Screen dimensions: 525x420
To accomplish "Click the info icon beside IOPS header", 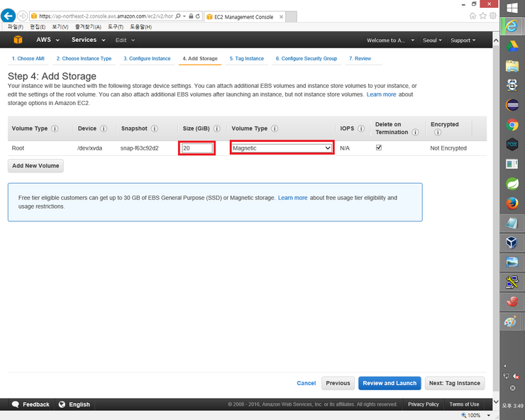I will pyautogui.click(x=361, y=128).
